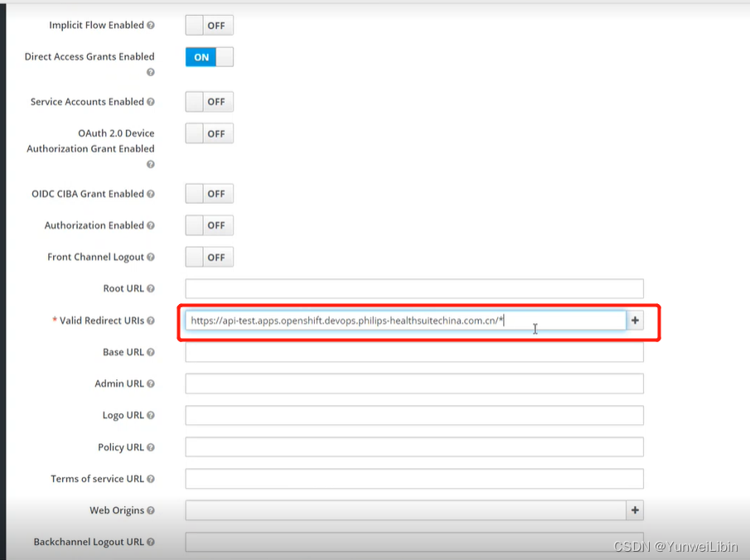Open help tooltip for Implicit Flow Enabled
This screenshot has width=750, height=560.
pyautogui.click(x=151, y=26)
